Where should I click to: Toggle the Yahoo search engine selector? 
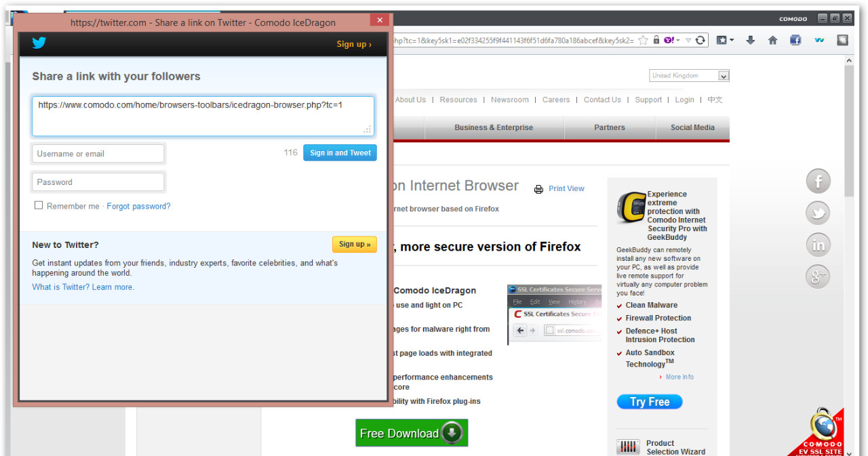coord(670,40)
